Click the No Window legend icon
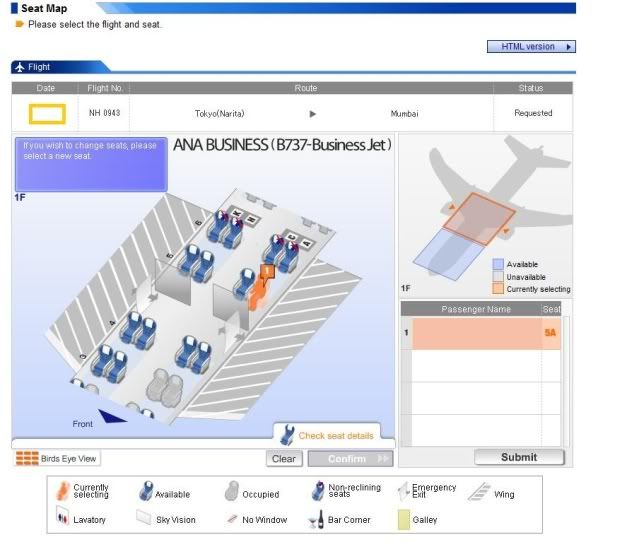This screenshot has height=547, width=639. (x=231, y=518)
